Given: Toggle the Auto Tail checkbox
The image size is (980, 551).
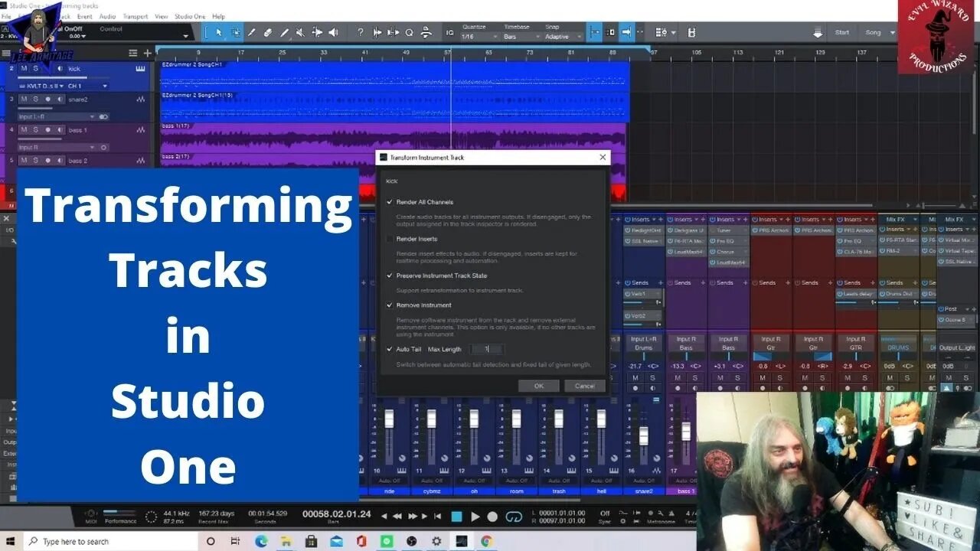Looking at the screenshot, I should 389,349.
